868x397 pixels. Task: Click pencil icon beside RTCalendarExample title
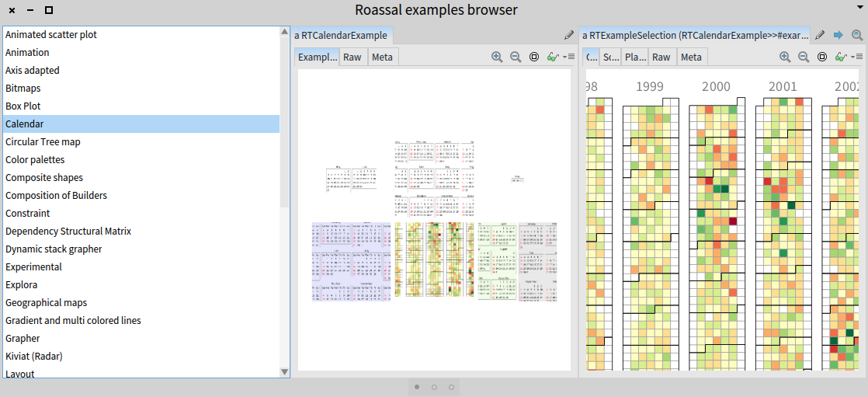[x=569, y=35]
